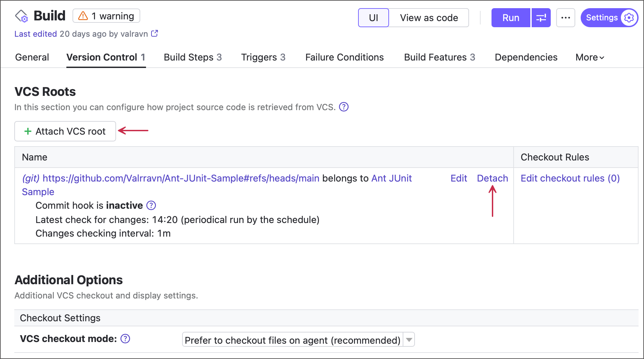Open custom run options sliders icon
The height and width of the screenshot is (359, 644).
[541, 18]
